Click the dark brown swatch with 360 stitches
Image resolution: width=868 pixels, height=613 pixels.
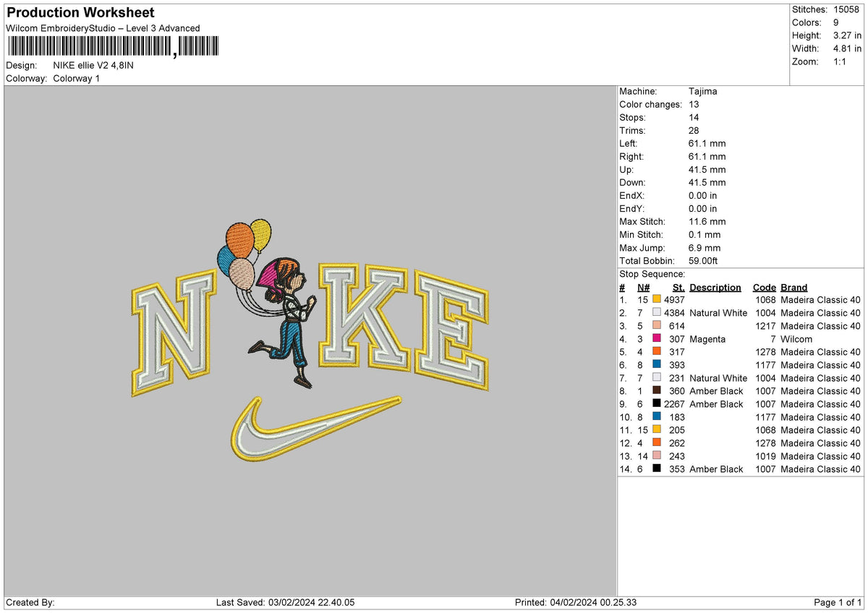(656, 391)
